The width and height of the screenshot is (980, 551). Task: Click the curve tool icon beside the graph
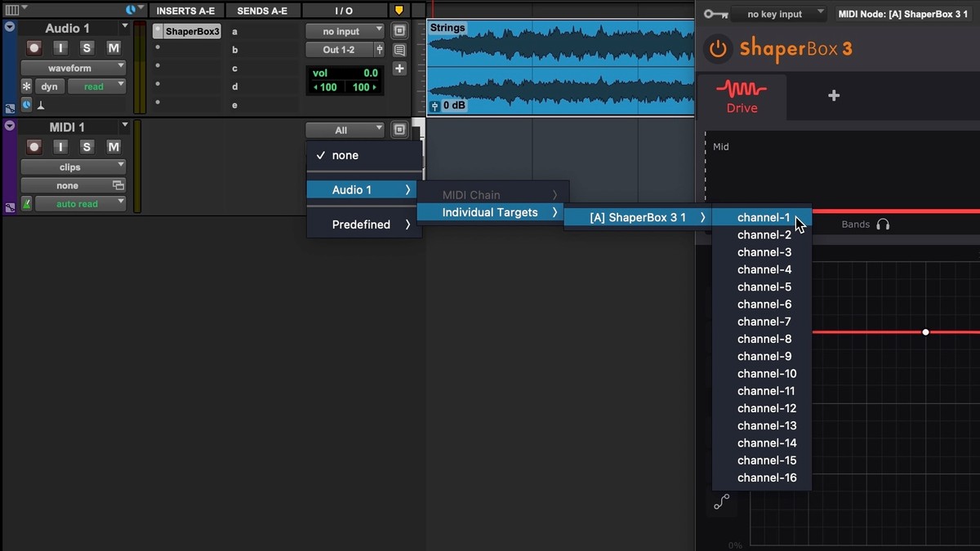pos(721,503)
